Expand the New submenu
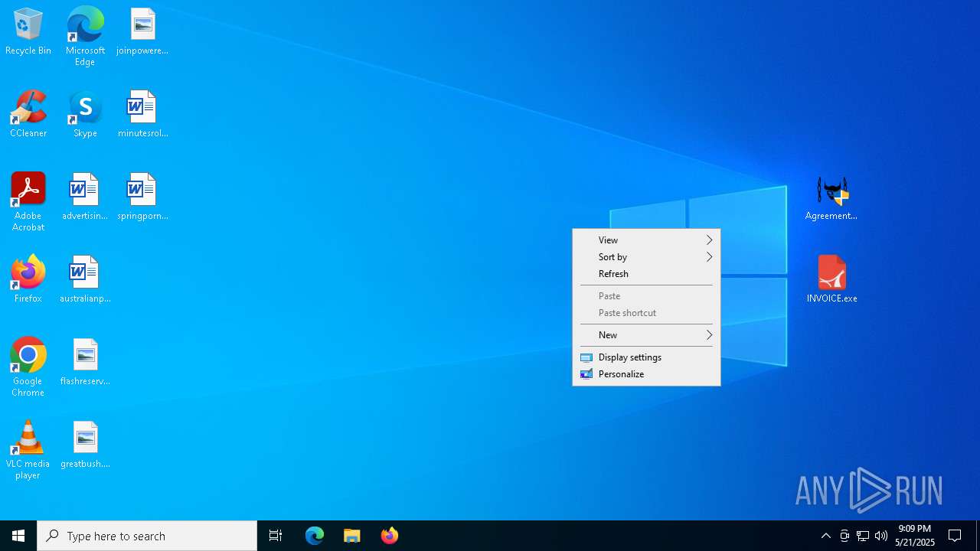 [x=646, y=335]
